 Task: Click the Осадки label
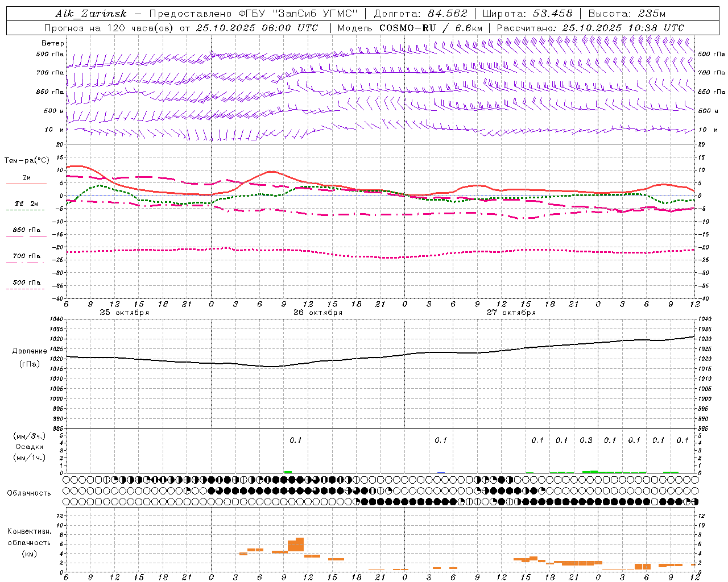click(30, 447)
